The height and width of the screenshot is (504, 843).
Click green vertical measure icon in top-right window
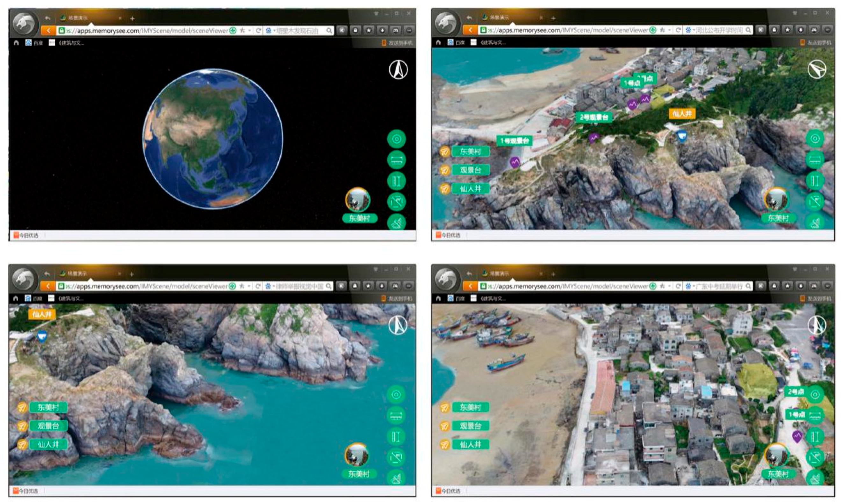click(815, 181)
